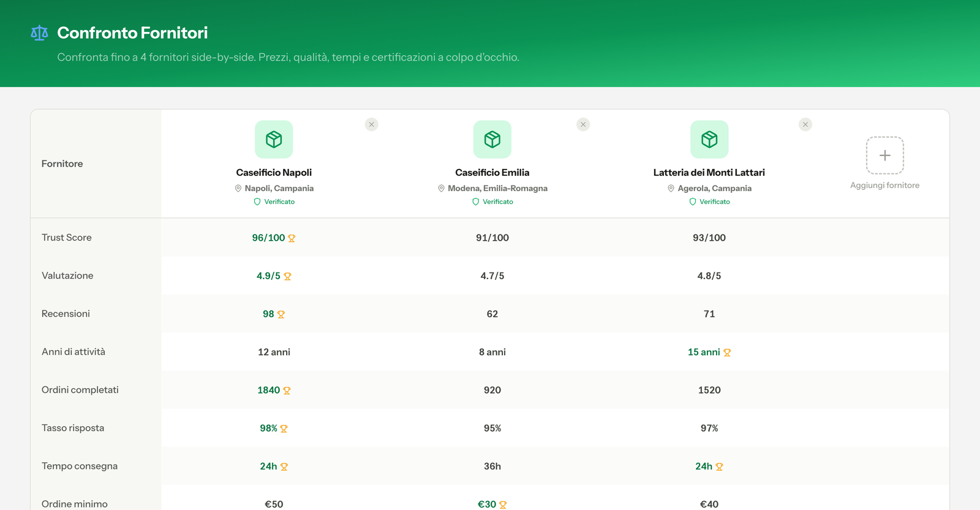Screen dimensions: 980x510
Task: Select the Ordini completati row label
Action: 80,390
